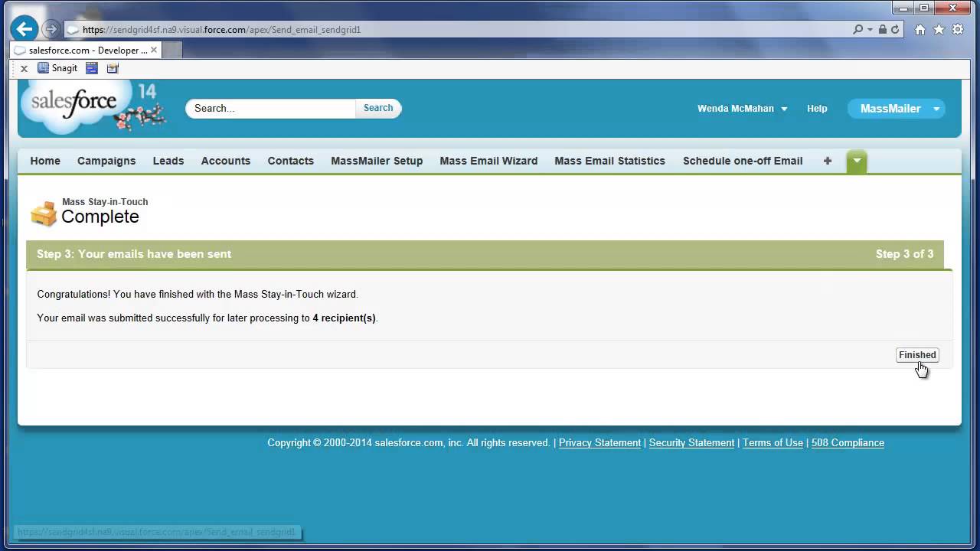Go to the Home tab

coord(45,161)
